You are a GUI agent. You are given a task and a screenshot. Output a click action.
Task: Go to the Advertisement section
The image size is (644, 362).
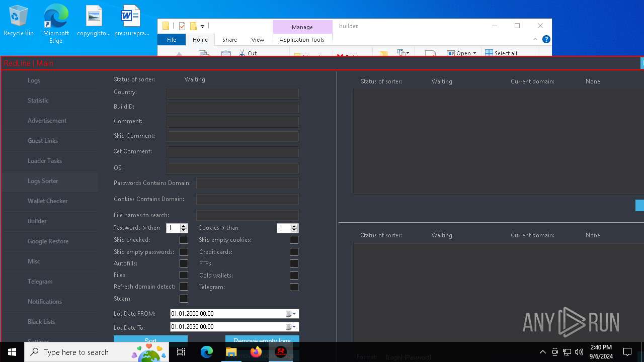click(50, 121)
